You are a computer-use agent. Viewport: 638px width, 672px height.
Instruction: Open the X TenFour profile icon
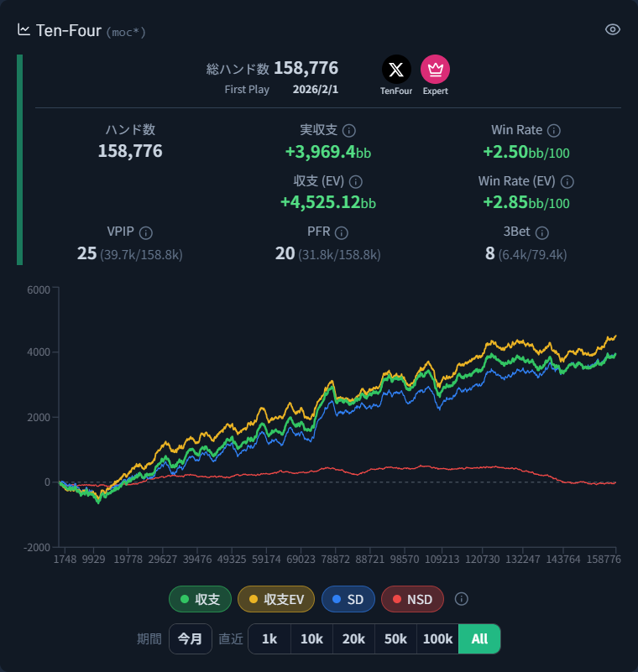point(396,69)
